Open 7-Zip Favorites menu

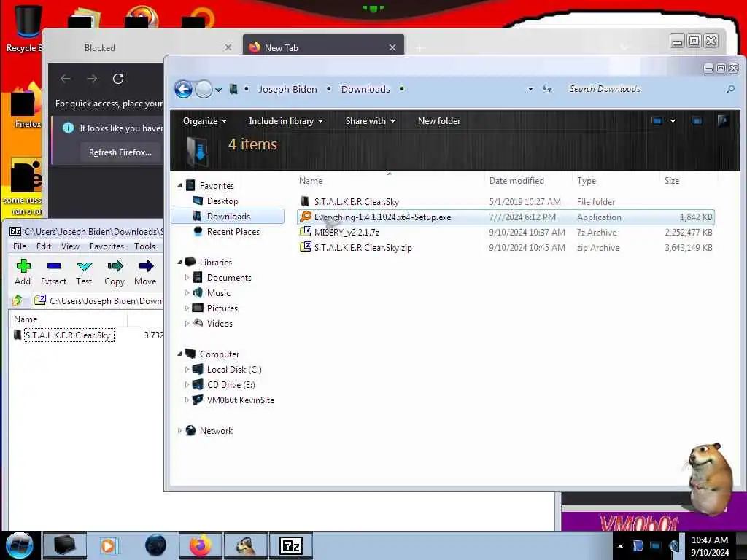pyautogui.click(x=107, y=246)
